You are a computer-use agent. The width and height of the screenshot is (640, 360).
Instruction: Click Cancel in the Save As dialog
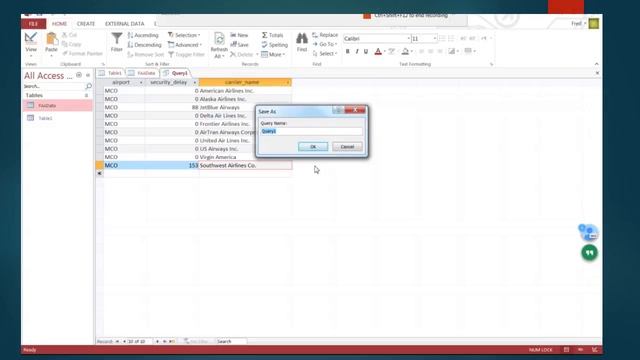tap(347, 147)
